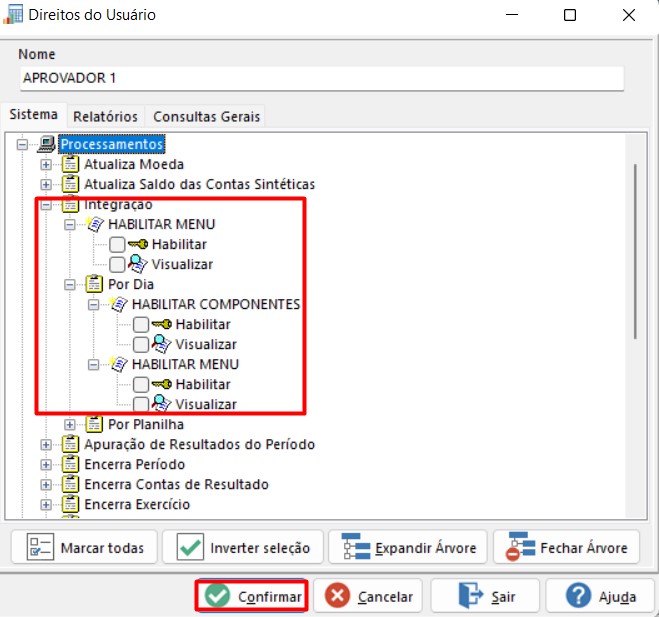Screen dimensions: 659x617
Task: Expand the Por Planilha node
Action: point(70,425)
